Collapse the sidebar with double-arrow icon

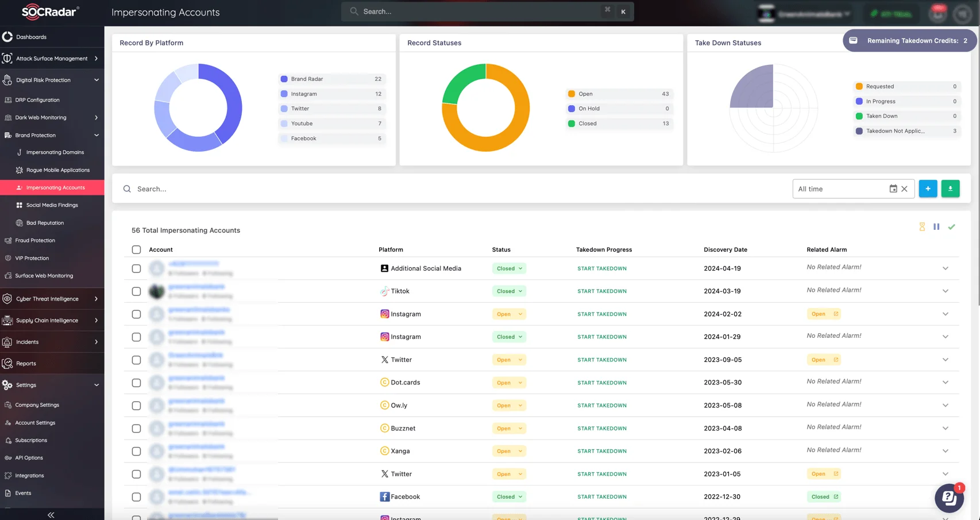click(x=51, y=515)
